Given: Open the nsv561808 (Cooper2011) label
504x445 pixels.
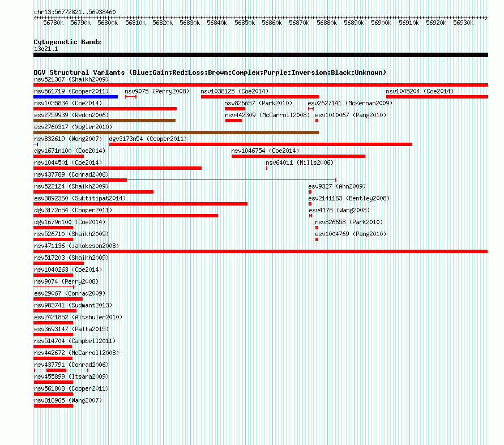Looking at the screenshot, I should pyautogui.click(x=71, y=388).
